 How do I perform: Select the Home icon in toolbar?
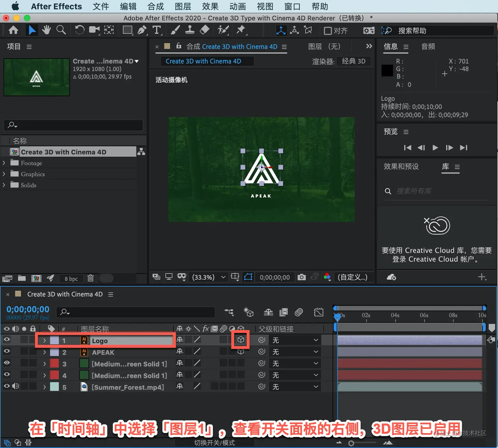[13, 30]
